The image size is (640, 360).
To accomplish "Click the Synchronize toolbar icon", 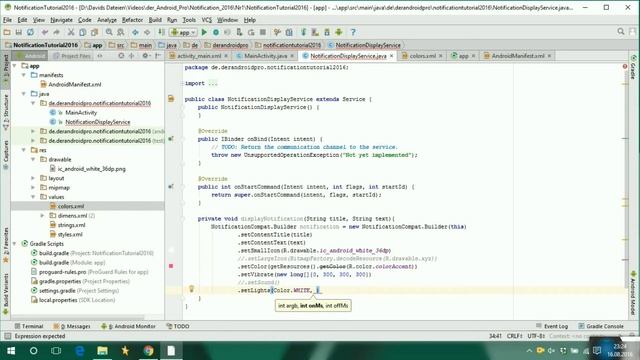I will click(x=31, y=32).
